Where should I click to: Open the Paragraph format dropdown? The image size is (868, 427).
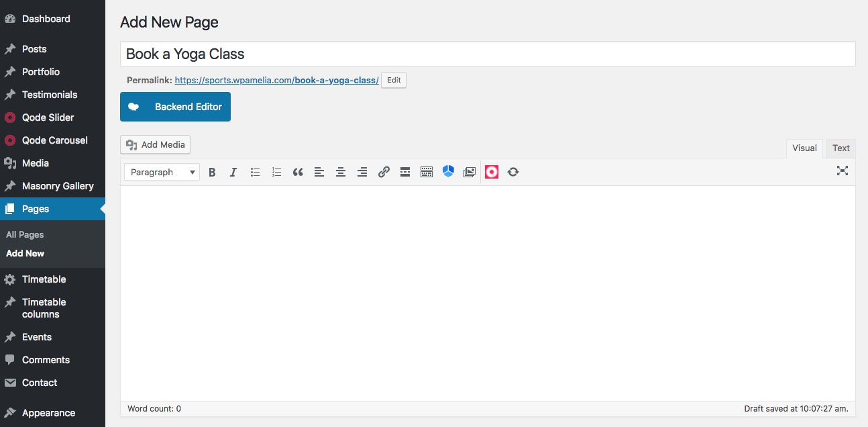click(x=162, y=172)
